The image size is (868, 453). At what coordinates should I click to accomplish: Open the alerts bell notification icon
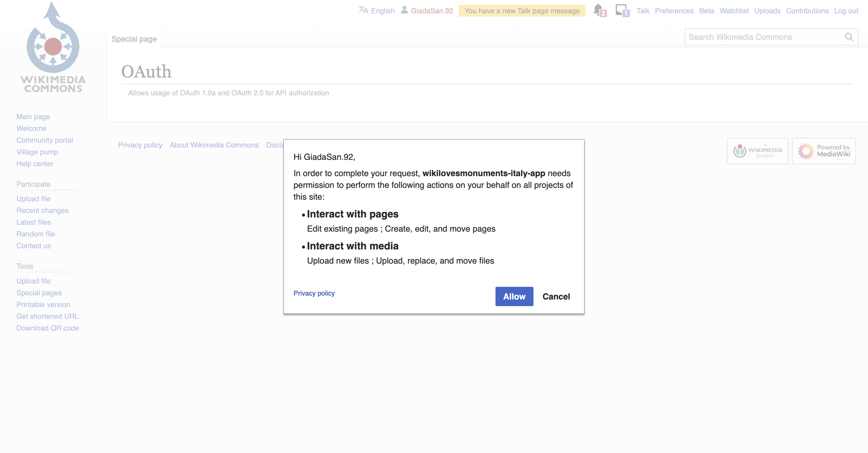[598, 9]
